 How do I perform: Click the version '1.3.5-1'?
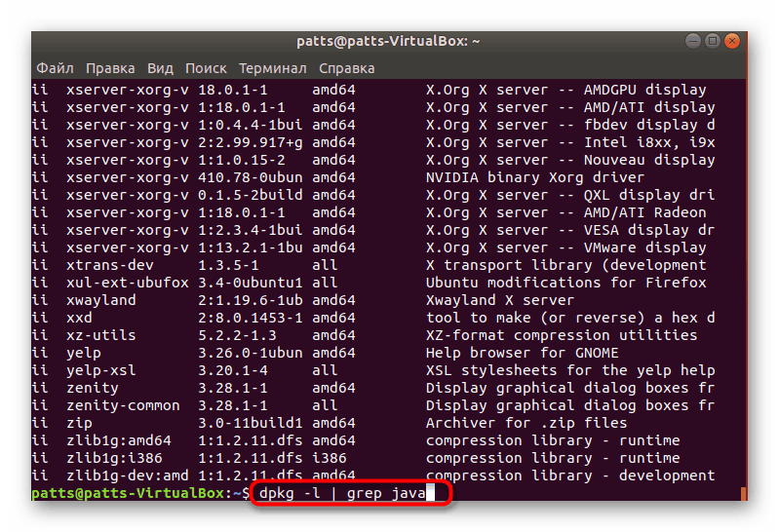(x=228, y=265)
